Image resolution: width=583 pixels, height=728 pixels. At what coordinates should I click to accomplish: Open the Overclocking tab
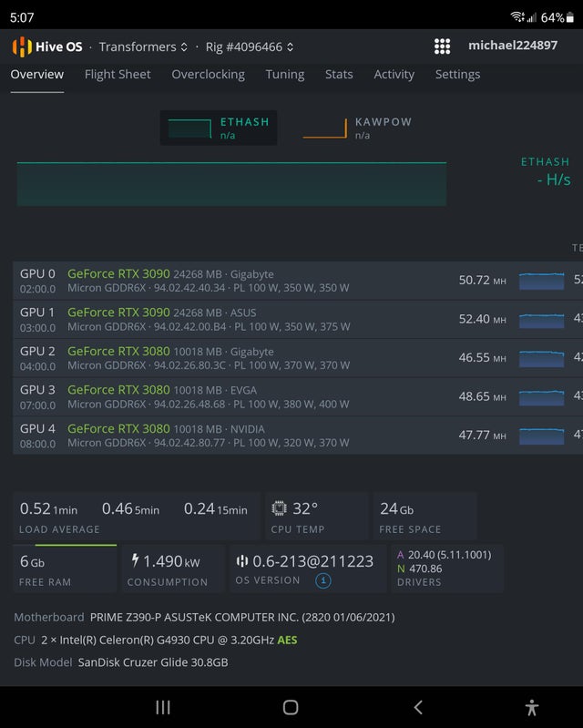pos(208,75)
